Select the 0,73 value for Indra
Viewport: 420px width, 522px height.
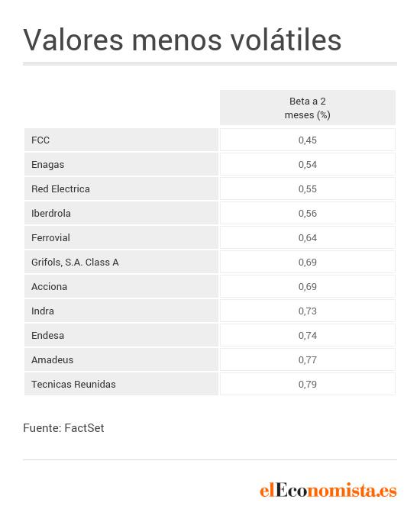point(308,311)
